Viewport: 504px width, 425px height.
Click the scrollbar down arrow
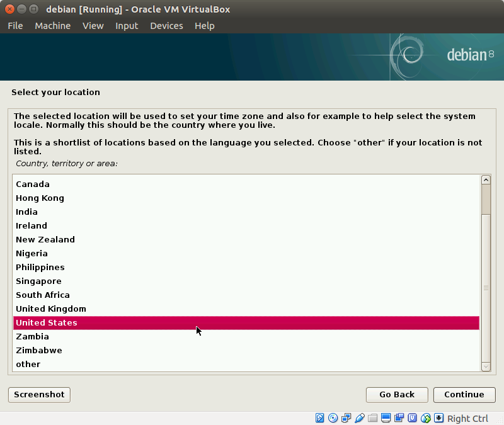click(486, 366)
